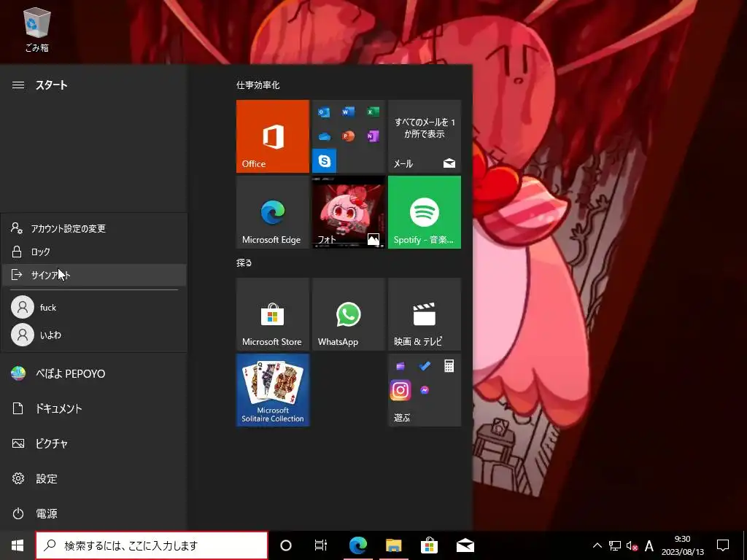
Task: Collapse Start menu with hamburger icon
Action: (18, 85)
